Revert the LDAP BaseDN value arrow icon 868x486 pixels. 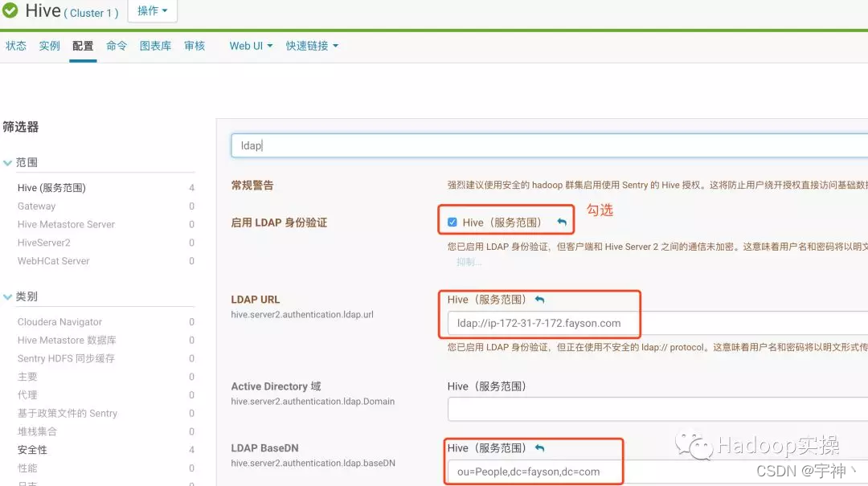tap(540, 447)
